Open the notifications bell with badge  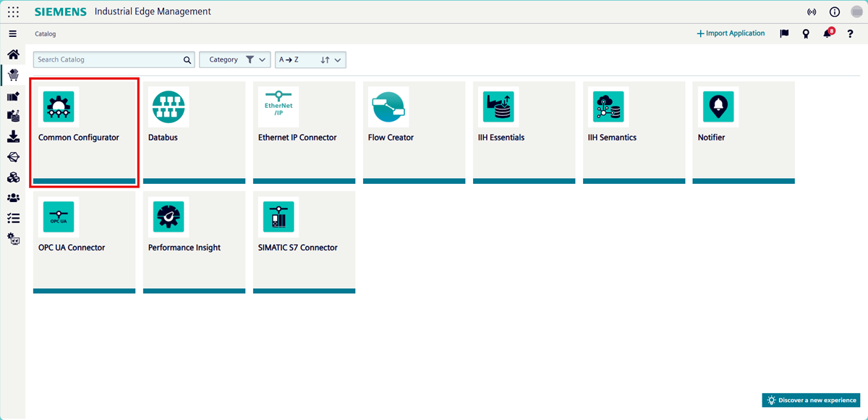point(827,34)
